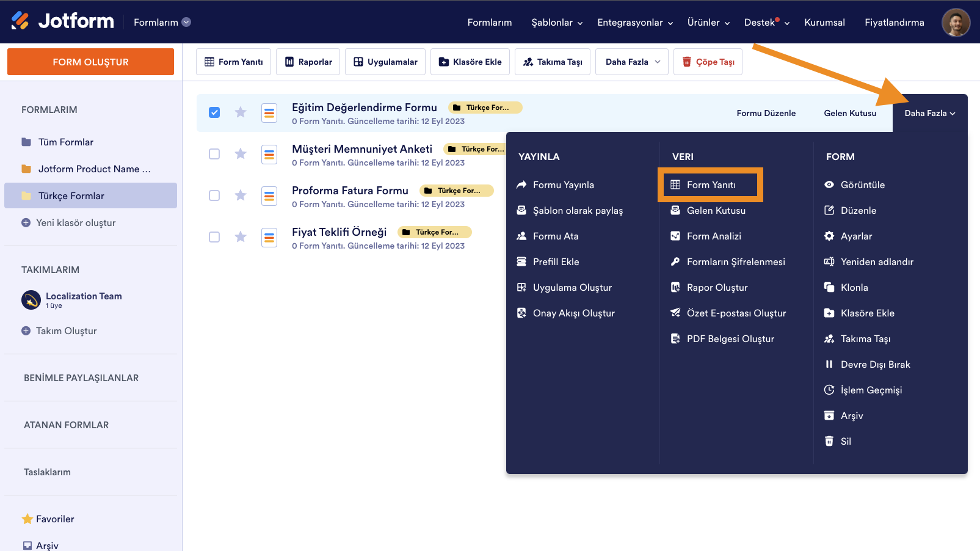This screenshot has height=551, width=980.
Task: Click the FORM OLUŞTUR button
Action: [90, 62]
